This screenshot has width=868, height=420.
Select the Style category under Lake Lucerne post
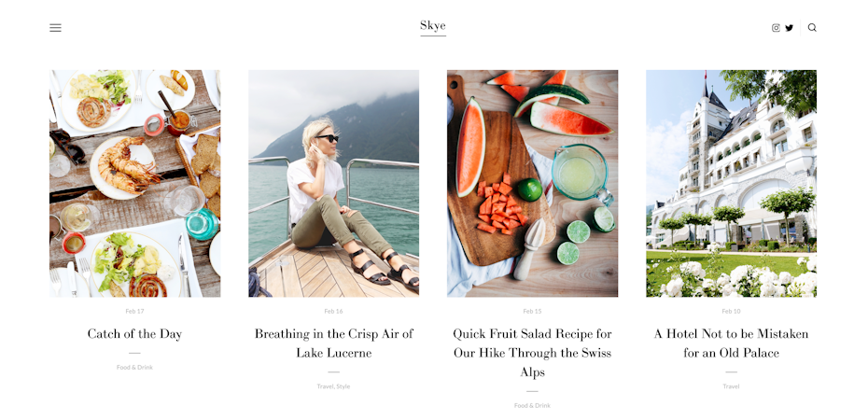point(343,386)
